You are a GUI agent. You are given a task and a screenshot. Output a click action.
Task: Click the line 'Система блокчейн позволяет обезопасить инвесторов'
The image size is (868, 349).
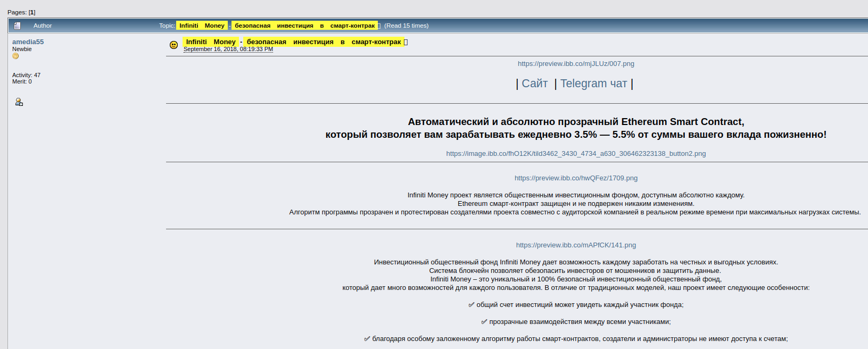[575, 271]
